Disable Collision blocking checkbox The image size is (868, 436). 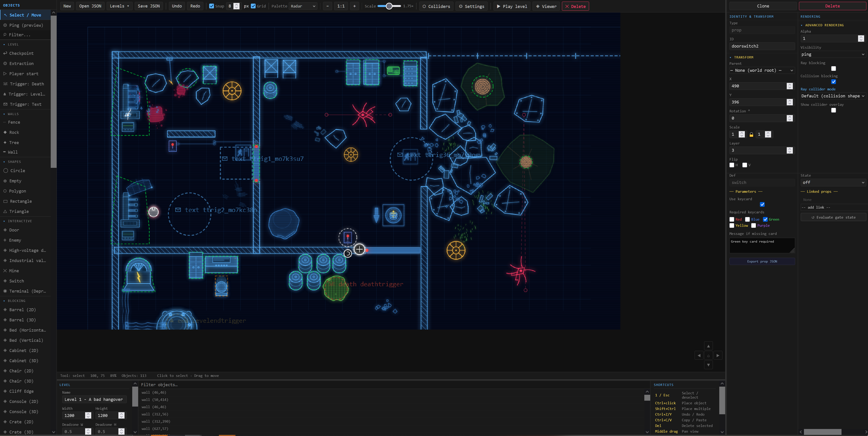tap(833, 82)
